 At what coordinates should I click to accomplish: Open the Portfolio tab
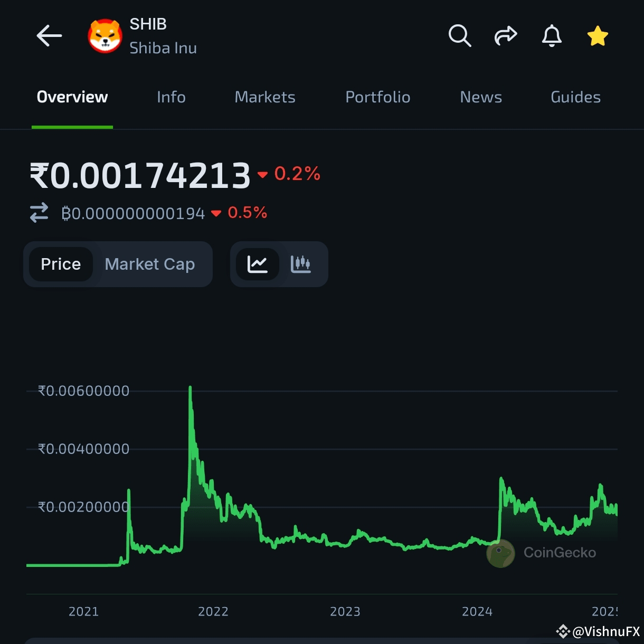pos(377,97)
